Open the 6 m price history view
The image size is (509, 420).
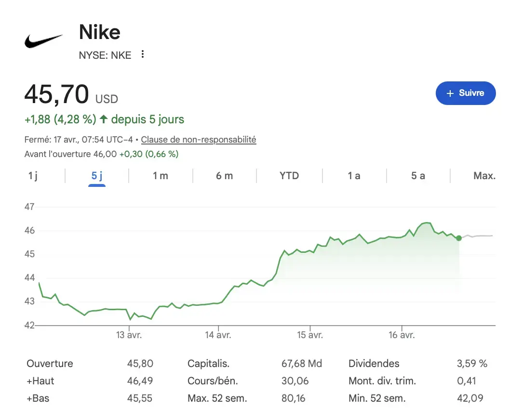(x=224, y=176)
